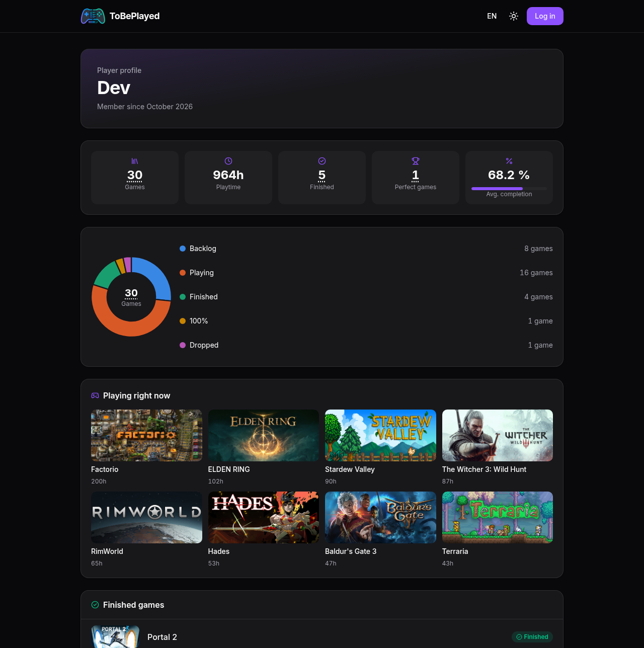Image resolution: width=644 pixels, height=648 pixels.
Task: Click the "16 games" count text
Action: click(536, 273)
